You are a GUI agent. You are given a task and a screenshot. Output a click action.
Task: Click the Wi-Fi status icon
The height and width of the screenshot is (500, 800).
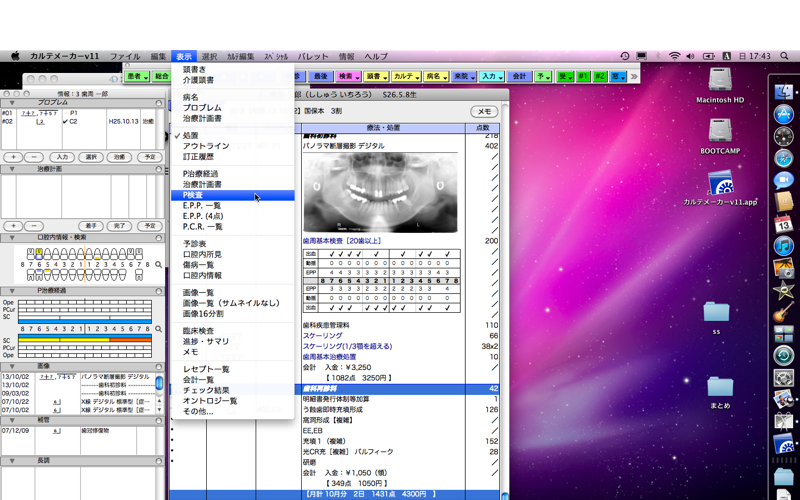click(674, 57)
